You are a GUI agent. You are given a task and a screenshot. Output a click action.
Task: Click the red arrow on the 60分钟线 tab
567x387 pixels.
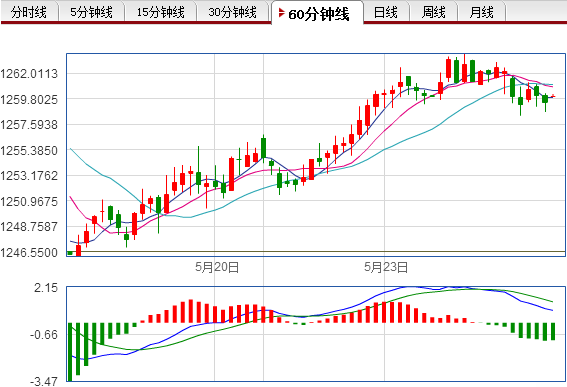pos(282,13)
